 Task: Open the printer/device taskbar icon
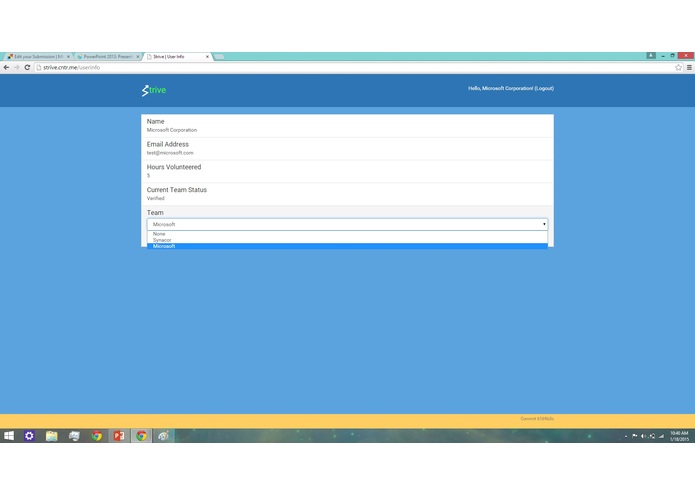point(74,436)
